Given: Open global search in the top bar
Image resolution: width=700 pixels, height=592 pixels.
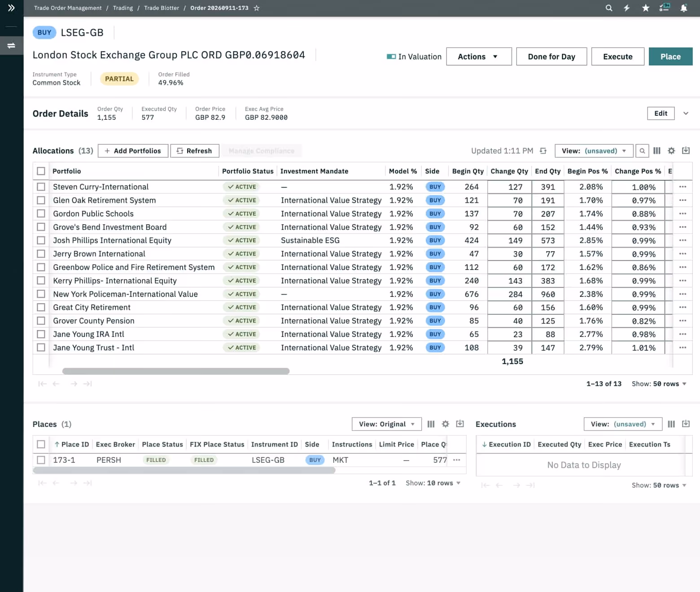Looking at the screenshot, I should (608, 8).
